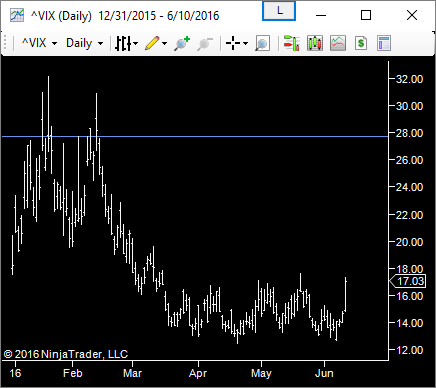This screenshot has height=388, width=436.
Task: Click the window link L button
Action: [x=279, y=11]
